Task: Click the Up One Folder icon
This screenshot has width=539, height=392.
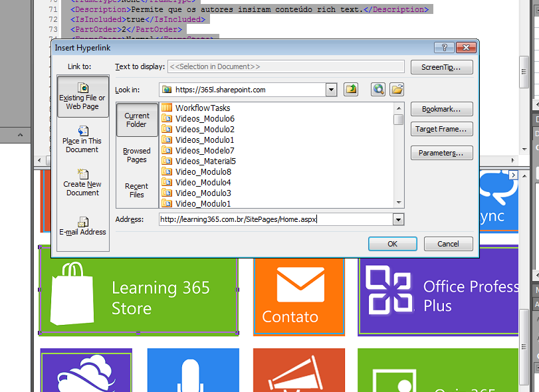Action: pos(351,90)
